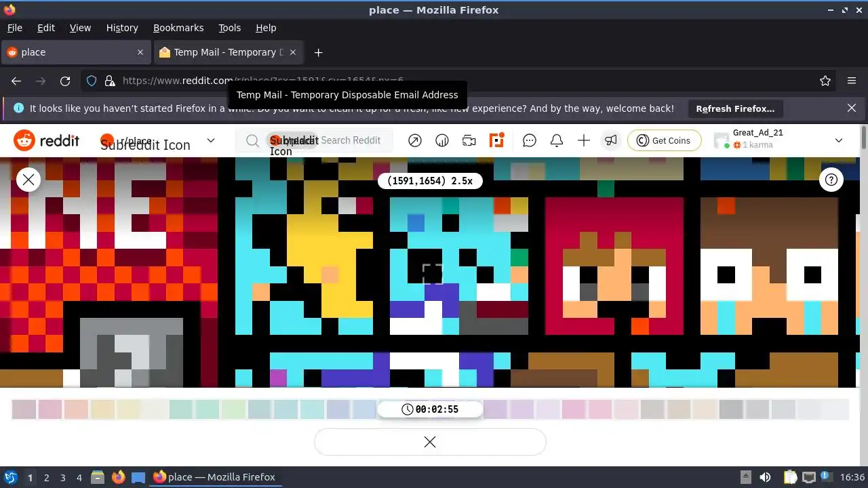Bookmark this page with star icon
The image size is (868, 488).
[x=825, y=81]
